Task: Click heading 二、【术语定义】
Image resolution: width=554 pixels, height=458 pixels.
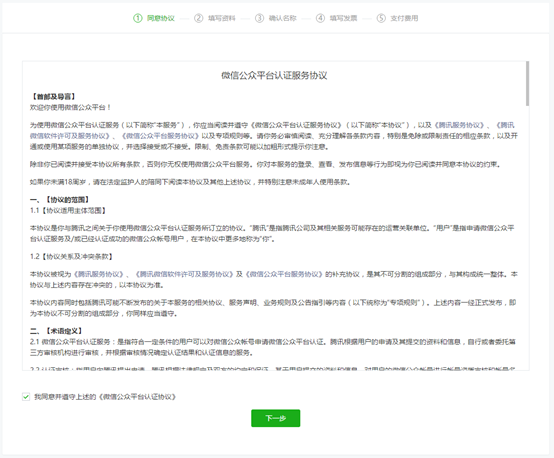Action: point(56,331)
